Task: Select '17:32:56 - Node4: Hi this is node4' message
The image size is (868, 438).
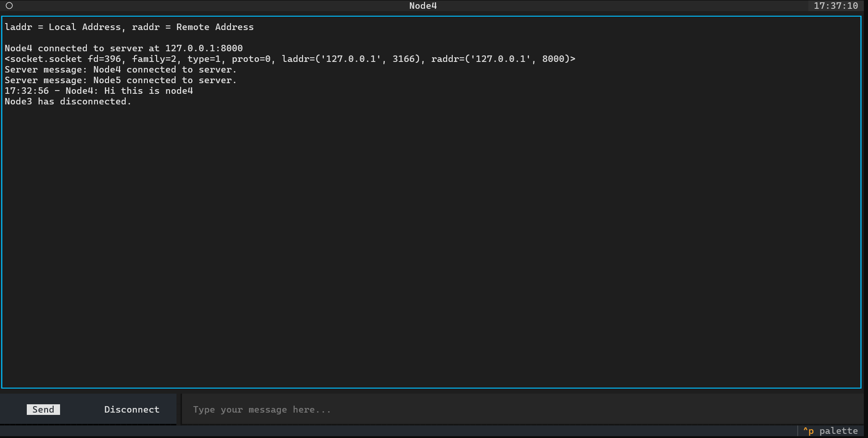Action: [99, 91]
